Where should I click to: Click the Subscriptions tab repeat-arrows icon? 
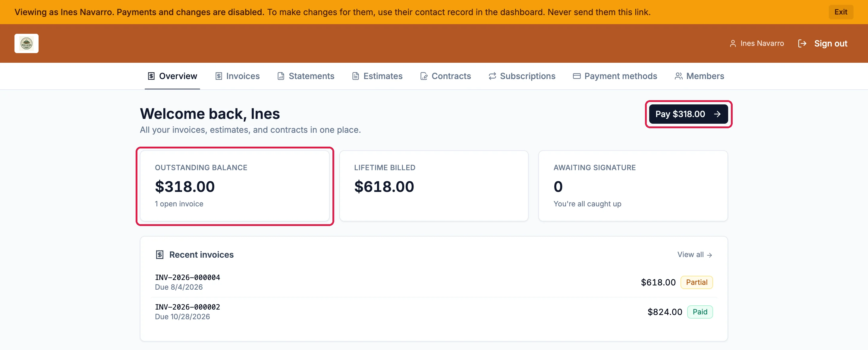492,76
